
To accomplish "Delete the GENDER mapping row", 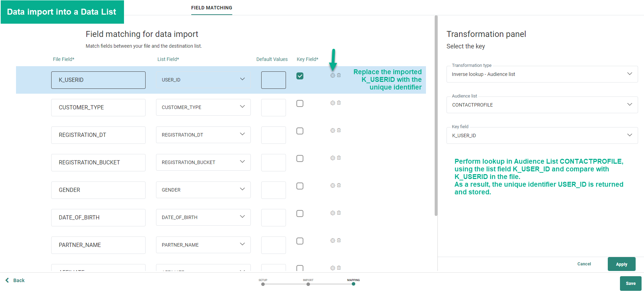I will (339, 185).
